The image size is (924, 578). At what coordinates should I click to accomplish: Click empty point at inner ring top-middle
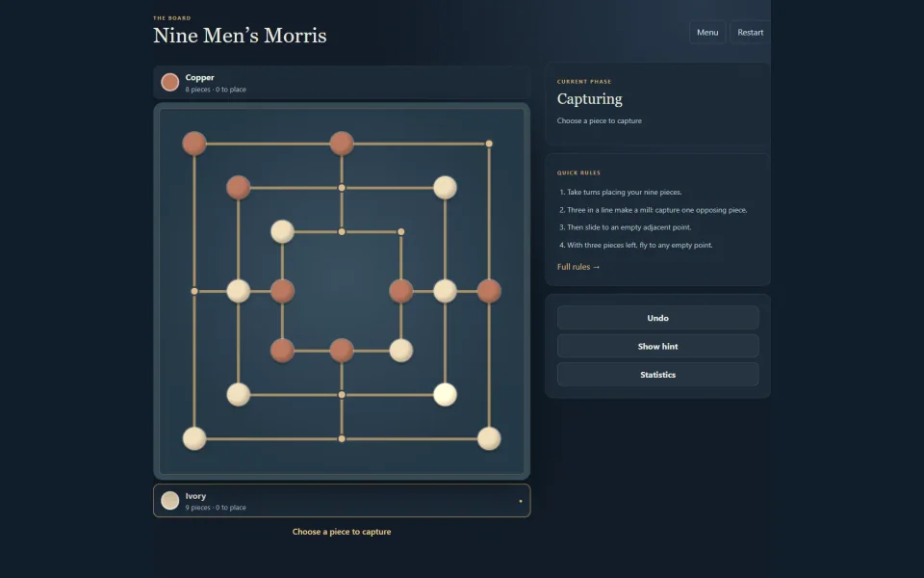342,232
